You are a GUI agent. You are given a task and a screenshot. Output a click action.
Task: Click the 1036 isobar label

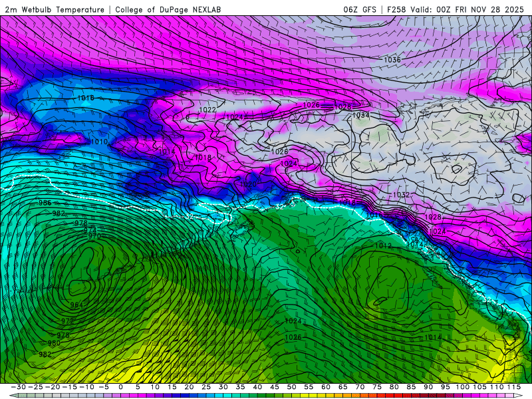coord(392,60)
